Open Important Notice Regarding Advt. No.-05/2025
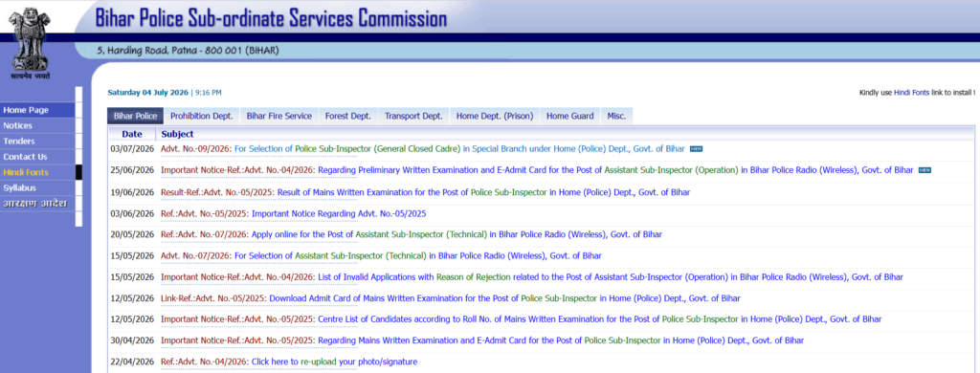Screen dimensions: 980x373 pos(293,213)
